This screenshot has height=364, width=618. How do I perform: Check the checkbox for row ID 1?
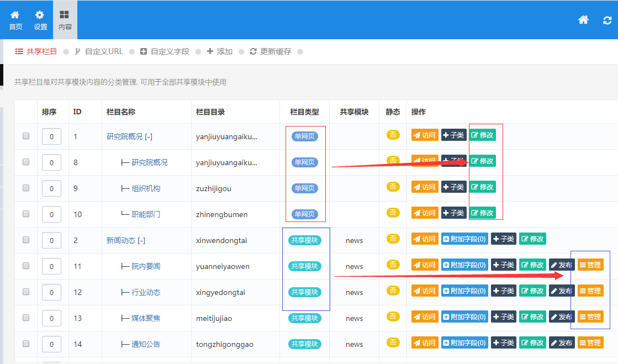click(26, 136)
